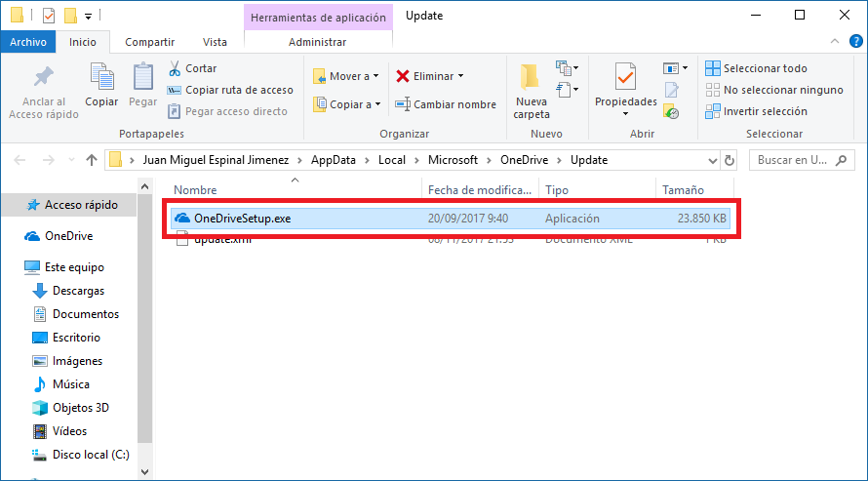The height and width of the screenshot is (481, 868).
Task: Sort by the Nombre column header
Action: pyautogui.click(x=195, y=190)
